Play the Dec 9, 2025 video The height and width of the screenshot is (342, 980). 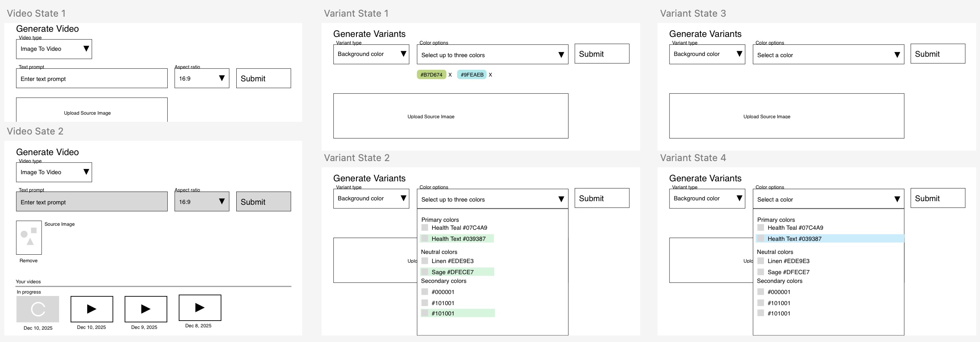[x=145, y=309]
